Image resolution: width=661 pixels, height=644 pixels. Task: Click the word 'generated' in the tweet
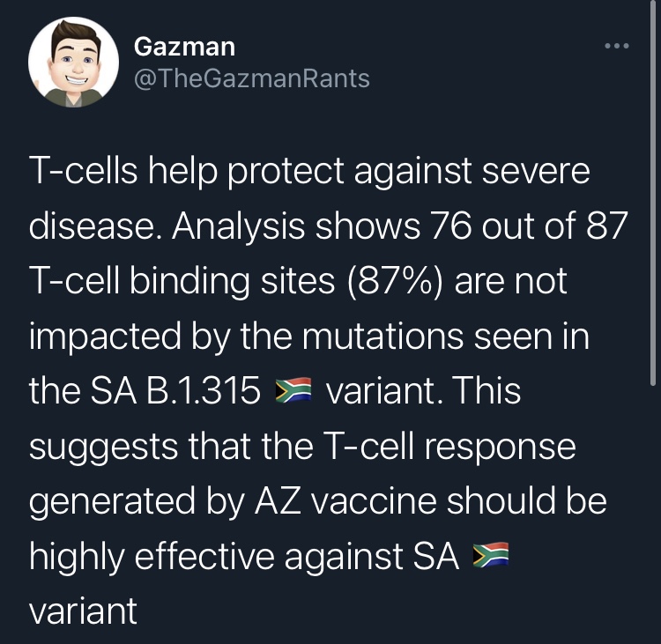[x=112, y=501]
